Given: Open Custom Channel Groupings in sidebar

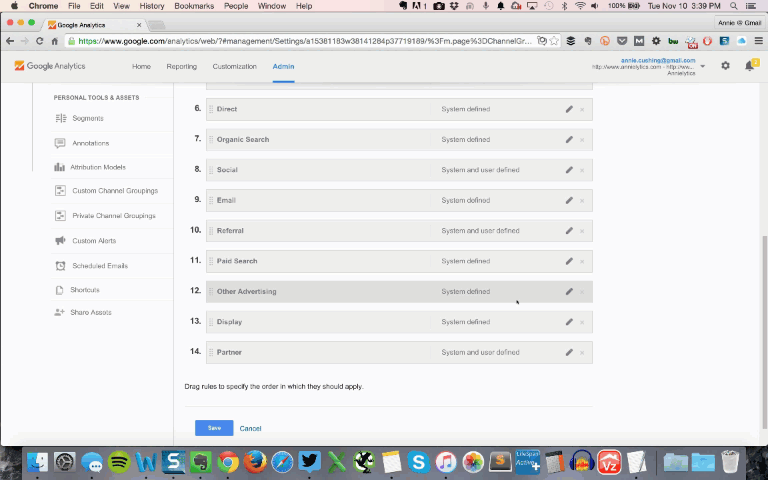Looking at the screenshot, I should pos(114,191).
